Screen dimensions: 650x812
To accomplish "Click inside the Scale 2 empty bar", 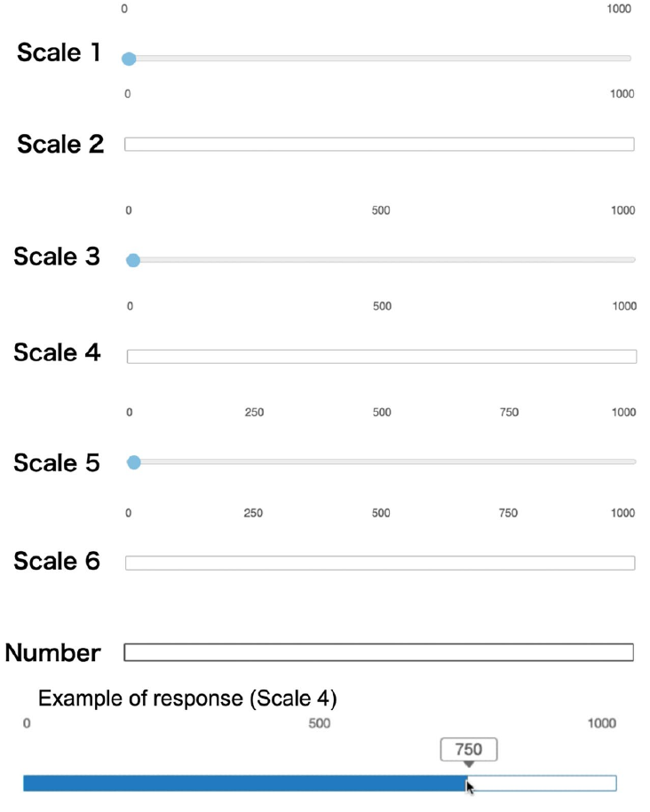I will click(379, 145).
